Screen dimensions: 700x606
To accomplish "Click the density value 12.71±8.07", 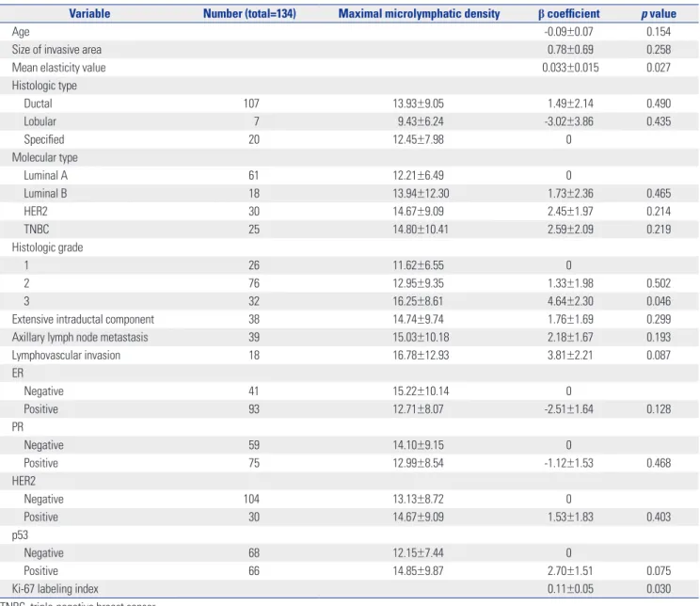I will coord(419,409).
